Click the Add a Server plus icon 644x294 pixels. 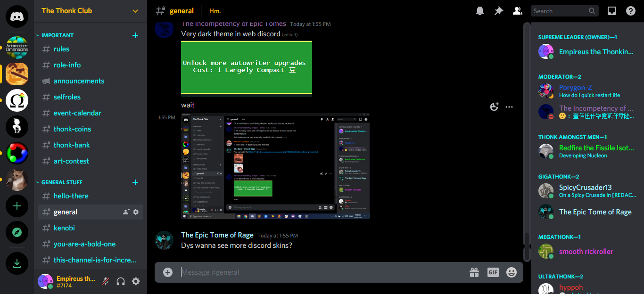pos(17,206)
